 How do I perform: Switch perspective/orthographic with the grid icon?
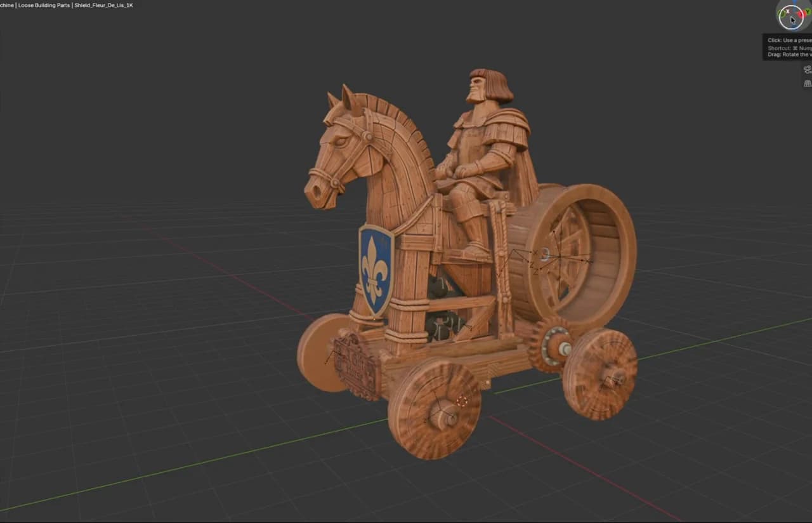pos(808,83)
